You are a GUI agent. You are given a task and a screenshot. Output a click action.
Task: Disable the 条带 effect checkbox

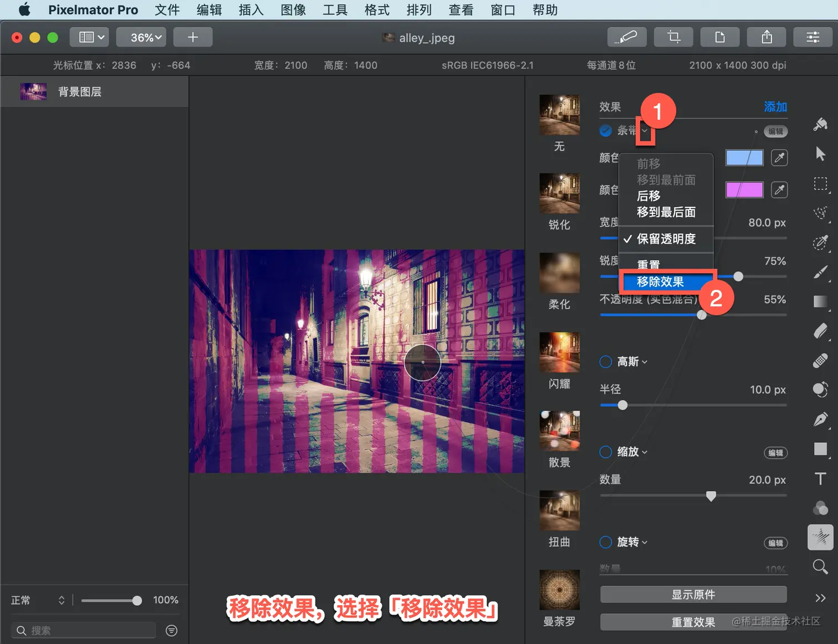606,131
